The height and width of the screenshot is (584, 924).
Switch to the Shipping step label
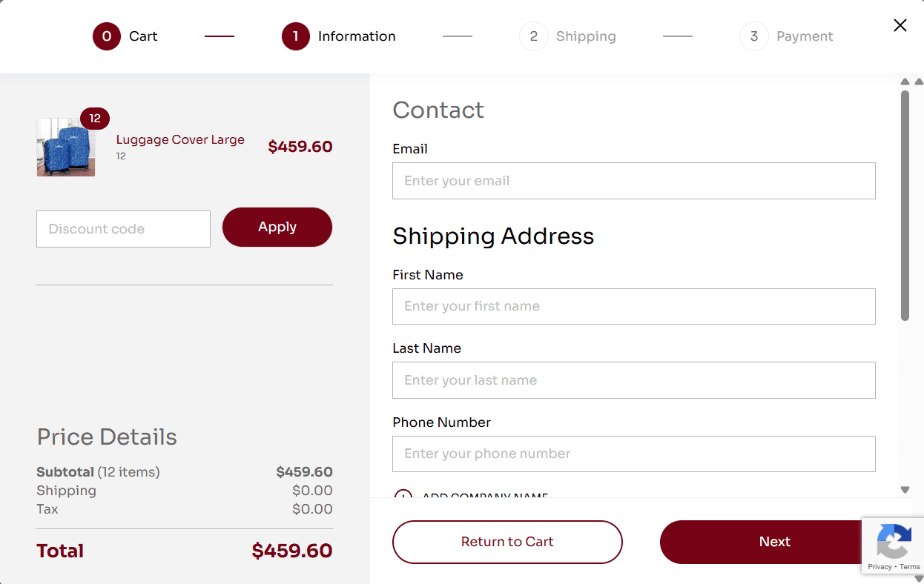(x=586, y=36)
